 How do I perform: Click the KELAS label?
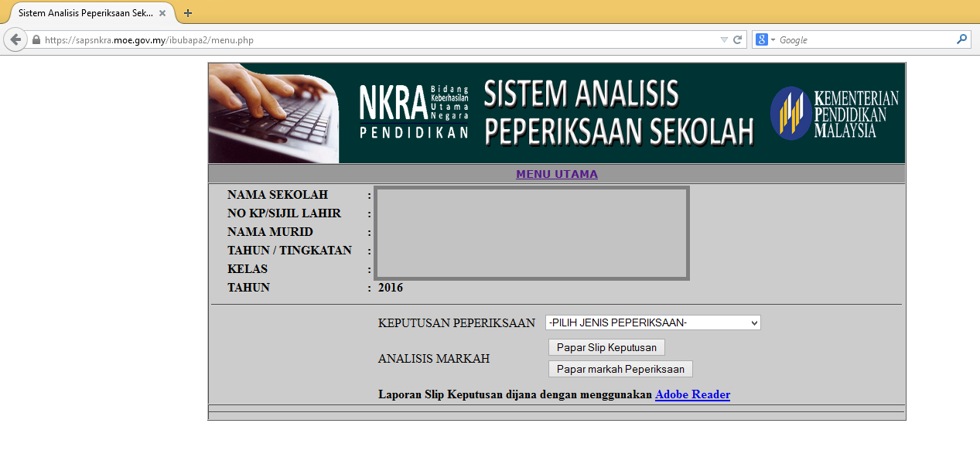pos(248,269)
